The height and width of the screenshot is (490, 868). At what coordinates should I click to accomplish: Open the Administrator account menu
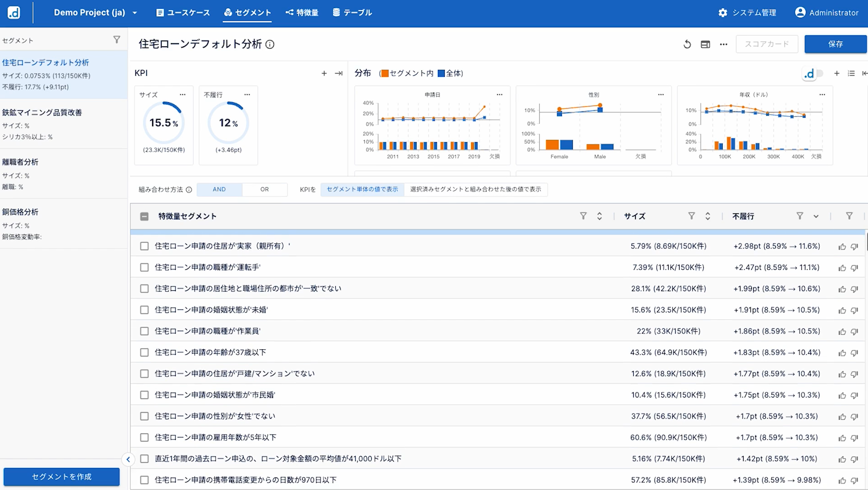pyautogui.click(x=827, y=13)
